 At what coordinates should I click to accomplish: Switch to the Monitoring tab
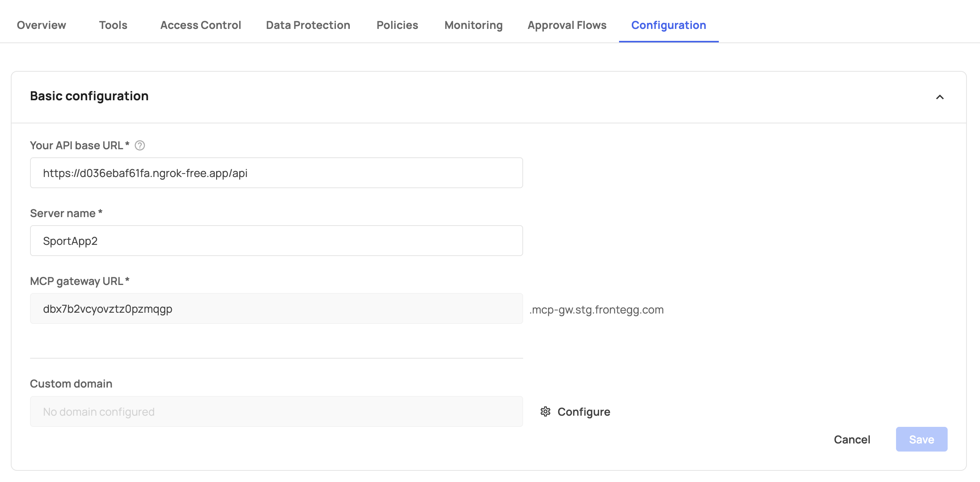(x=473, y=25)
